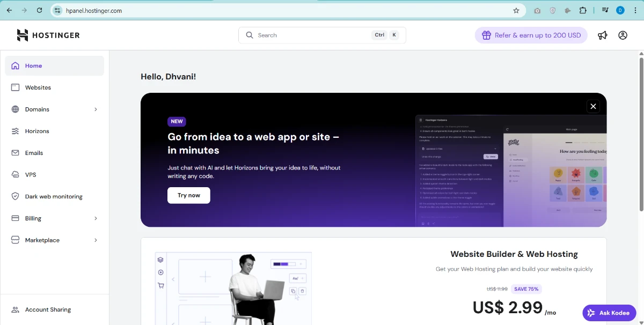
Task: Click the Website Builder & Web Hosting heading
Action: (x=514, y=254)
